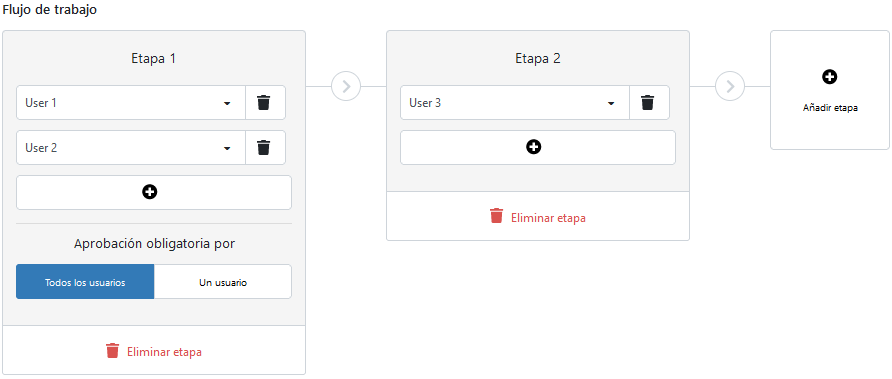Select Todos los usuarios approval option
Image resolution: width=892 pixels, height=379 pixels.
[x=85, y=282]
